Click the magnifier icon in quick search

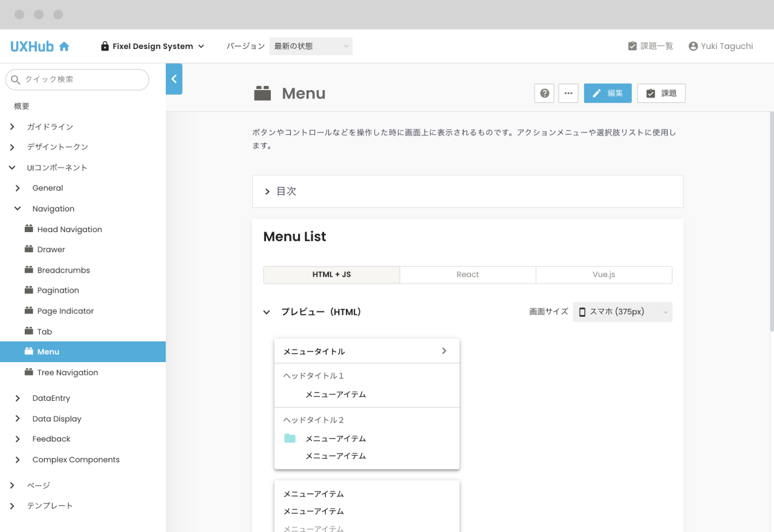[x=14, y=79]
